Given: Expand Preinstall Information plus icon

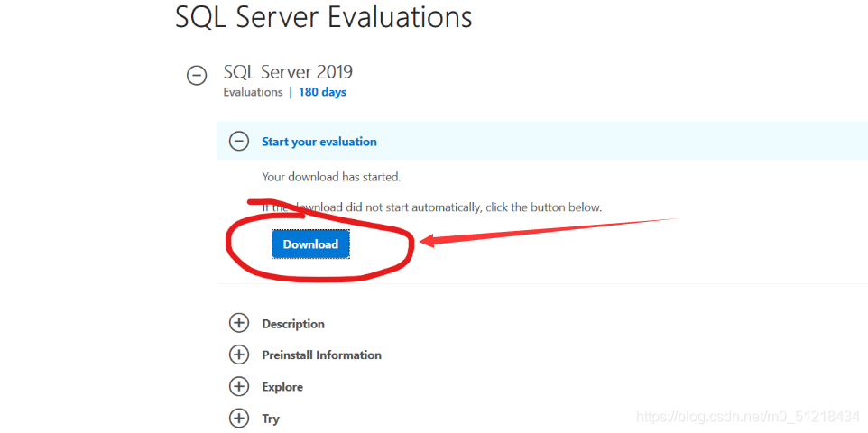Looking at the screenshot, I should pos(239,355).
